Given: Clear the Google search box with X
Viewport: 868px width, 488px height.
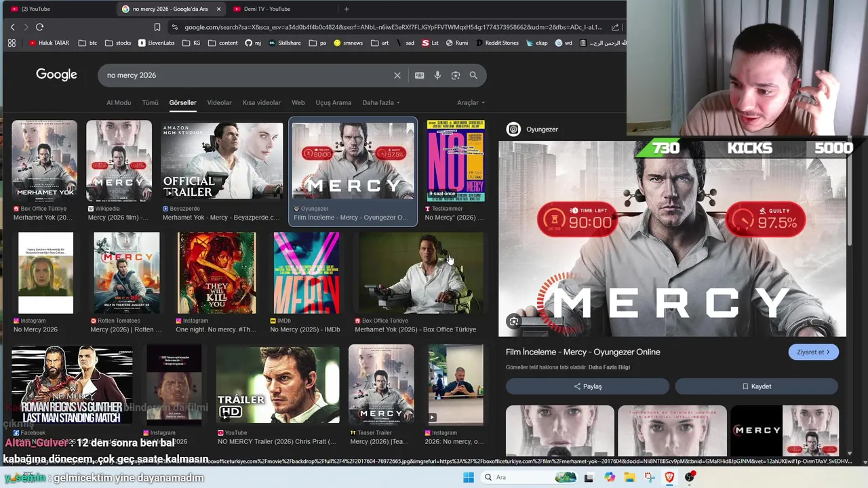Looking at the screenshot, I should (397, 75).
